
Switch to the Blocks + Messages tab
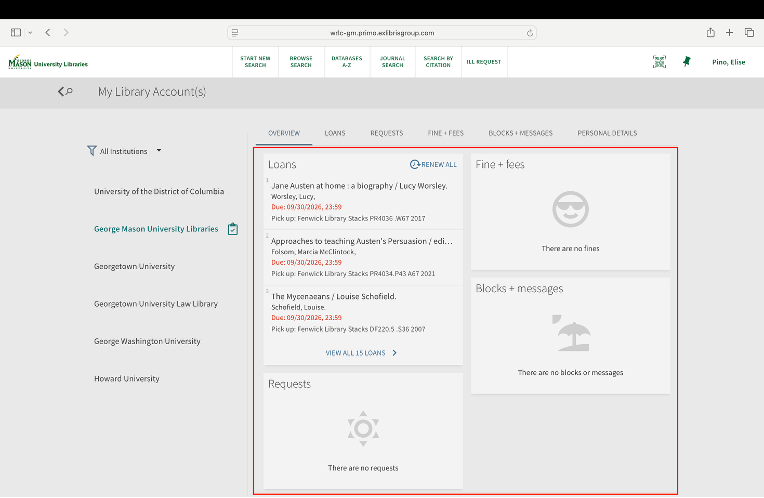tap(520, 133)
